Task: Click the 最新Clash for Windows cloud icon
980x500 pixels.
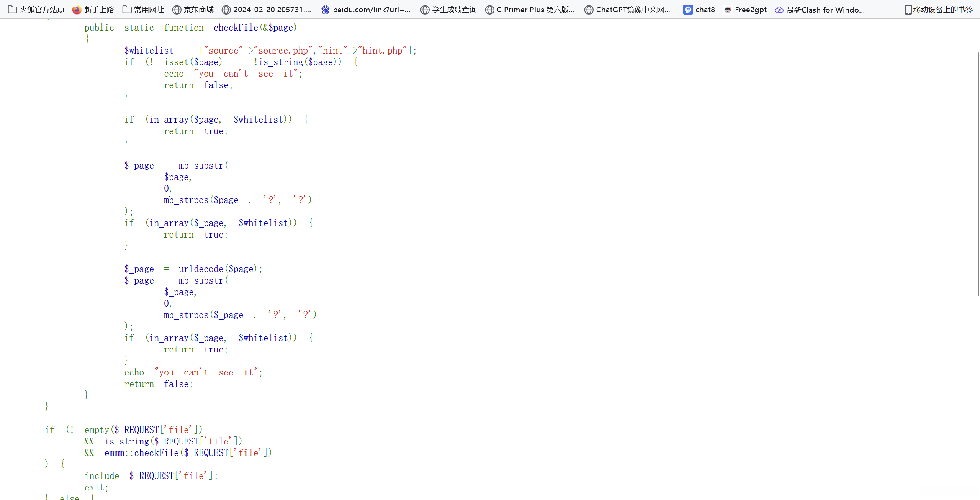Action: pyautogui.click(x=779, y=10)
